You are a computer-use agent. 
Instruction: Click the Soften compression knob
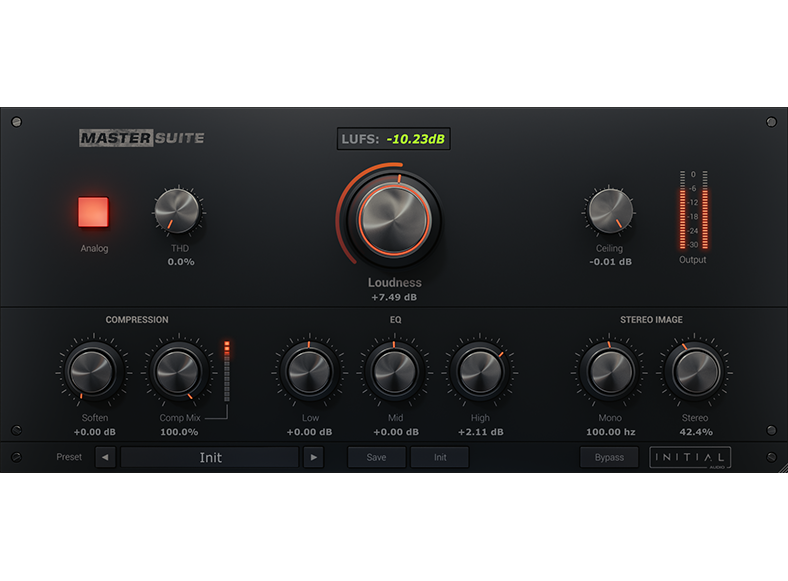(x=92, y=371)
